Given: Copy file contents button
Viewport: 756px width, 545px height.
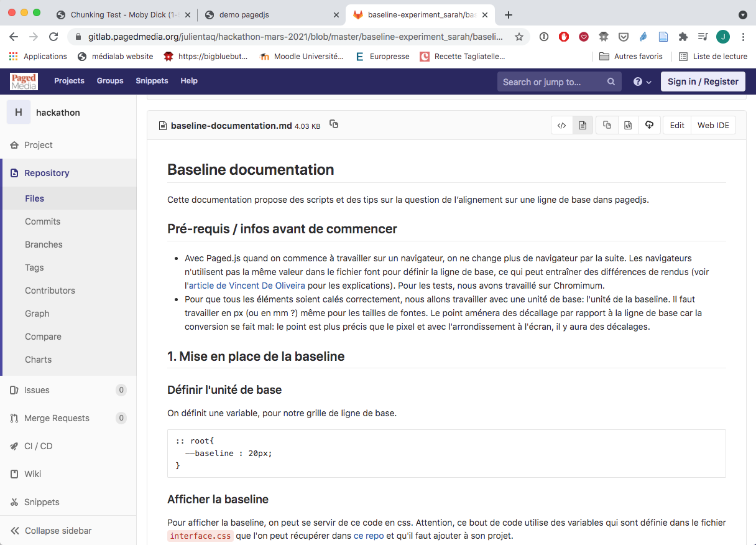Looking at the screenshot, I should click(607, 126).
